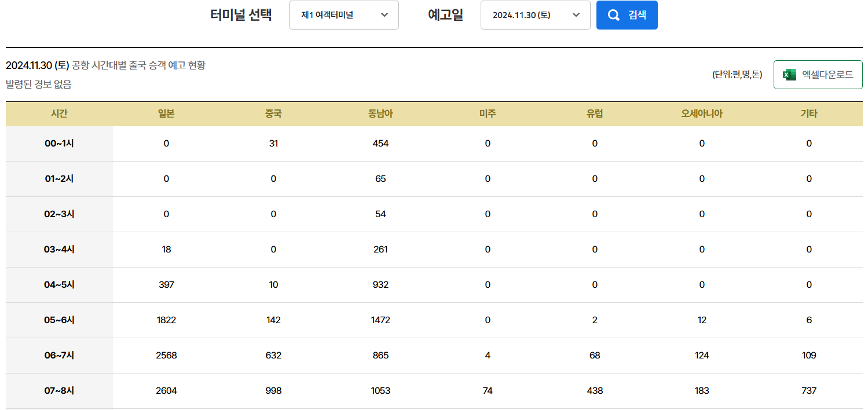Click the value 74 in 미주 column
868x410 pixels.
[488, 391]
